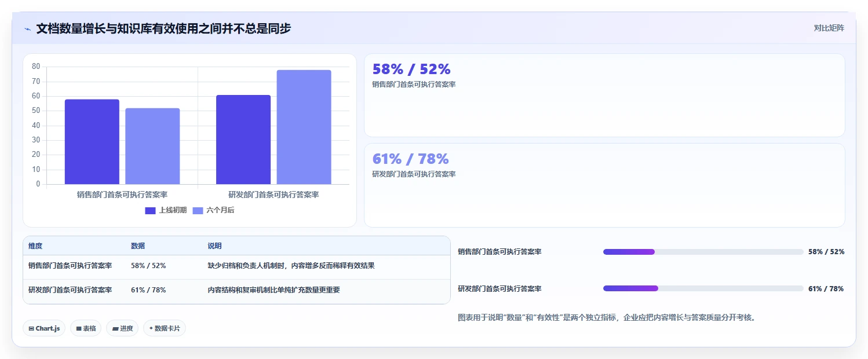Click the 销售部门 progress bar
Screen dimensions: 868x359
pyautogui.click(x=703, y=252)
